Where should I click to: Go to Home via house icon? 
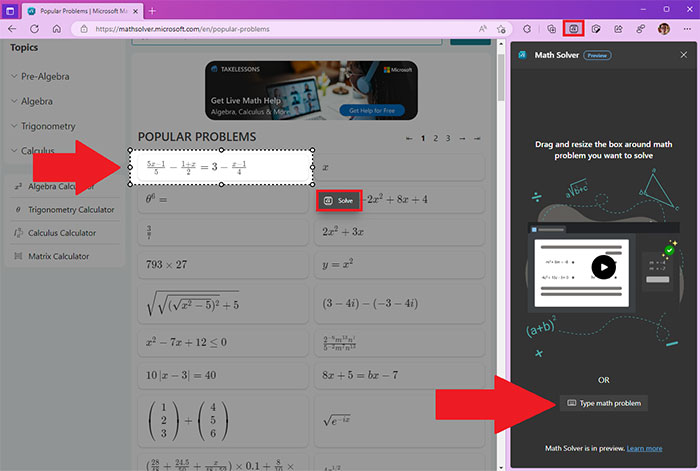pos(57,29)
